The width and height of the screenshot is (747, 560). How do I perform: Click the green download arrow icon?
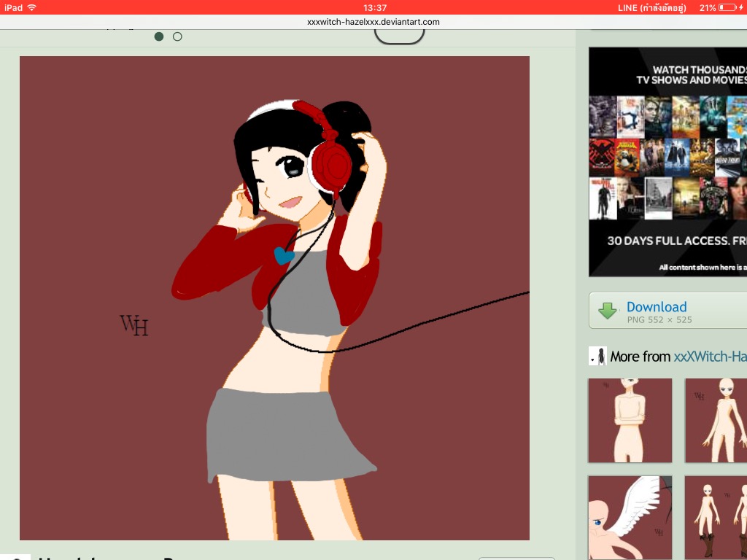click(x=608, y=311)
